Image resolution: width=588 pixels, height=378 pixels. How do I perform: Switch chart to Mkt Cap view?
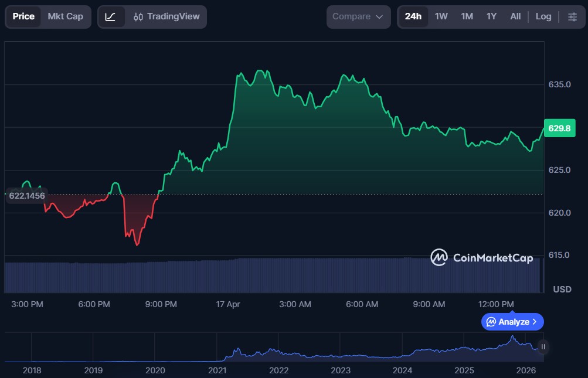[x=65, y=16]
